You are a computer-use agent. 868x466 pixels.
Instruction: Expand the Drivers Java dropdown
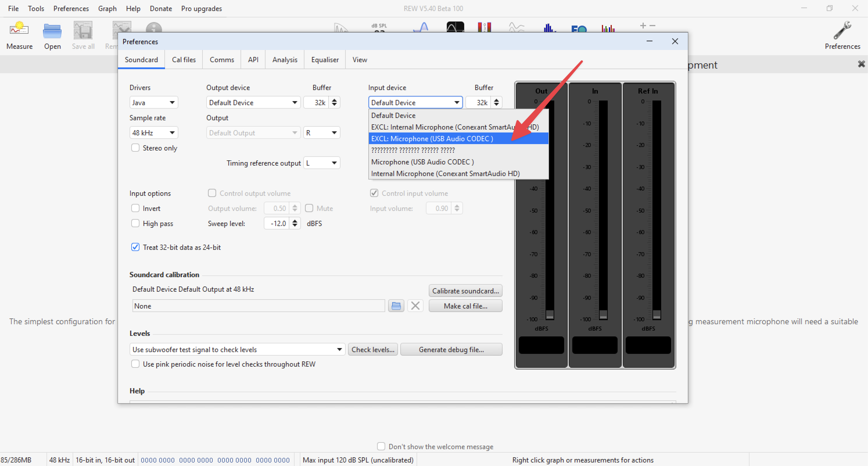coord(154,103)
